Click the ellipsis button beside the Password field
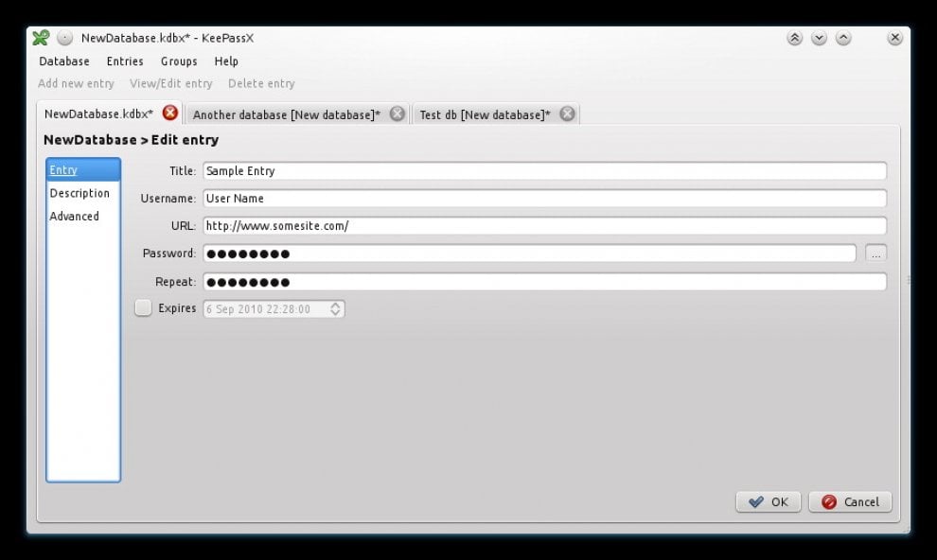The image size is (937, 560). [x=876, y=254]
